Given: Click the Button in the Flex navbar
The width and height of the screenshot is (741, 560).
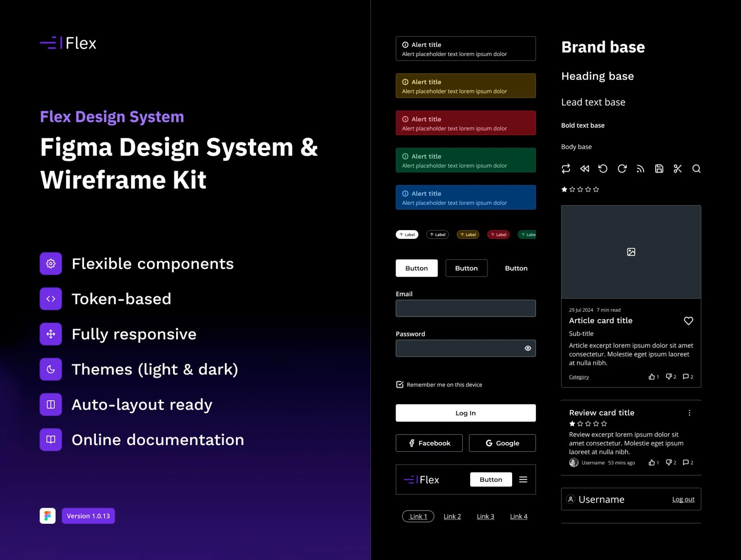Looking at the screenshot, I should pos(491,480).
